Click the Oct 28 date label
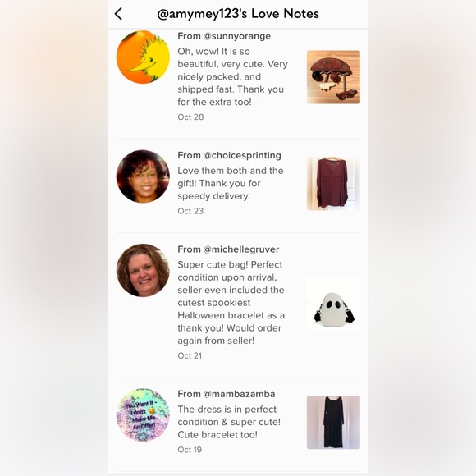 click(x=190, y=117)
